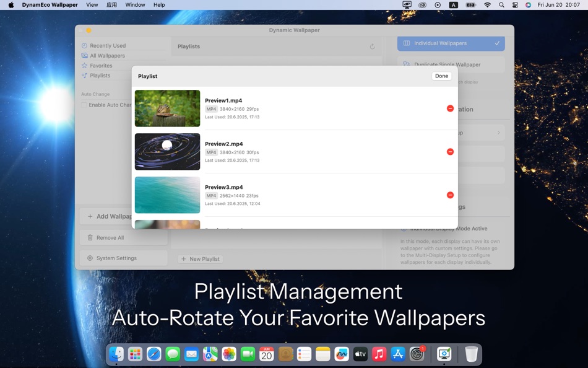Open App Store from the Dock

click(x=397, y=354)
